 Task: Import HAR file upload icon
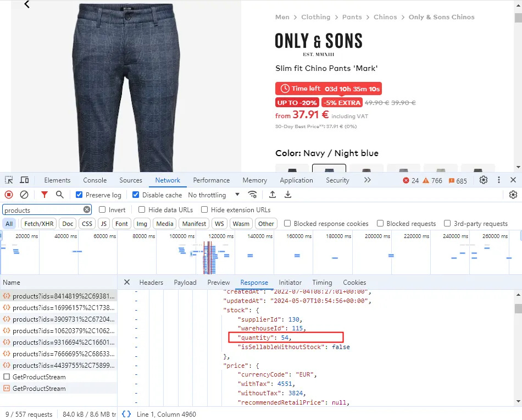273,195
